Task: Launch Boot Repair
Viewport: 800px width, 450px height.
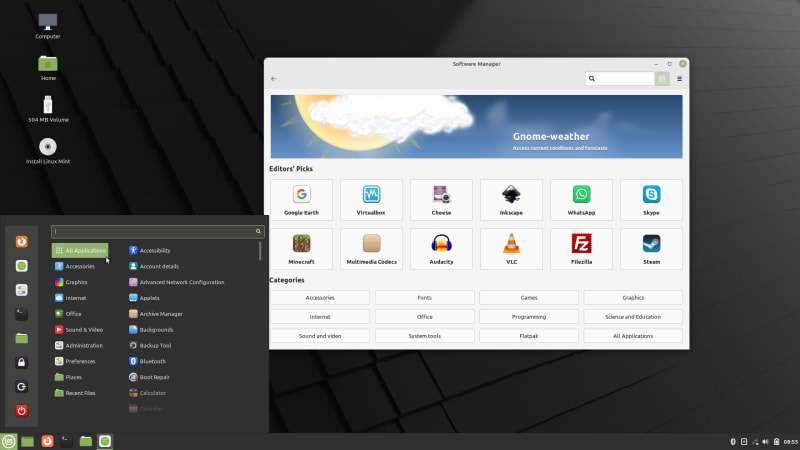Action: (149, 377)
